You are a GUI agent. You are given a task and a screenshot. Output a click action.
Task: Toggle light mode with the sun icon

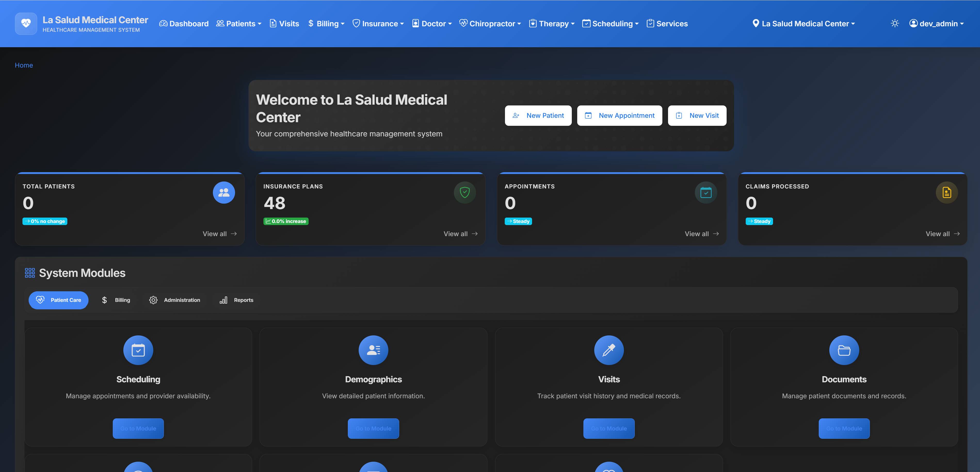click(x=895, y=23)
